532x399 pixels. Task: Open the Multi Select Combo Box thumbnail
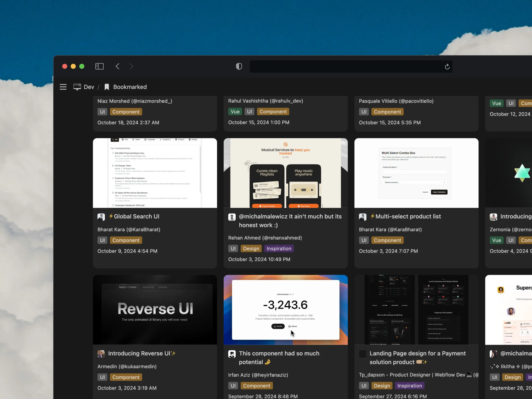(416, 173)
